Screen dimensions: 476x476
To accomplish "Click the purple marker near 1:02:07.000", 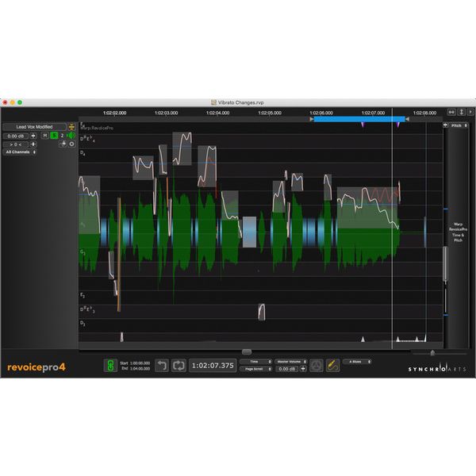I will click(x=363, y=125).
